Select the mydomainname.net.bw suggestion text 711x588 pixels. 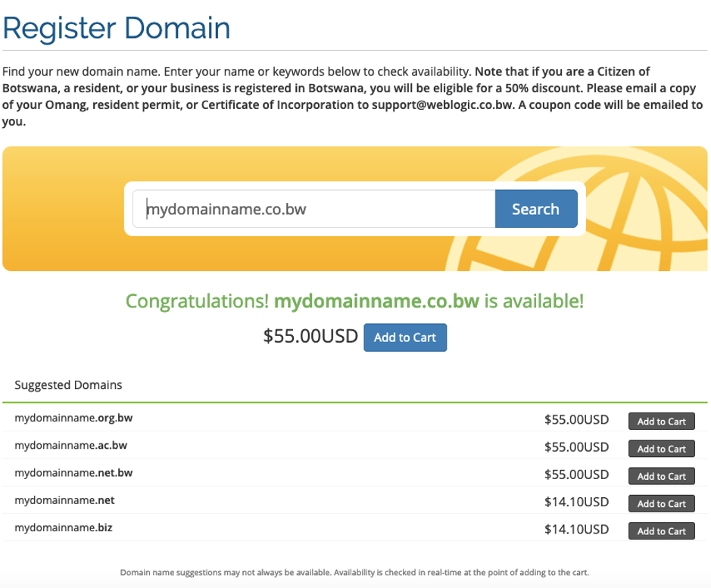click(73, 473)
